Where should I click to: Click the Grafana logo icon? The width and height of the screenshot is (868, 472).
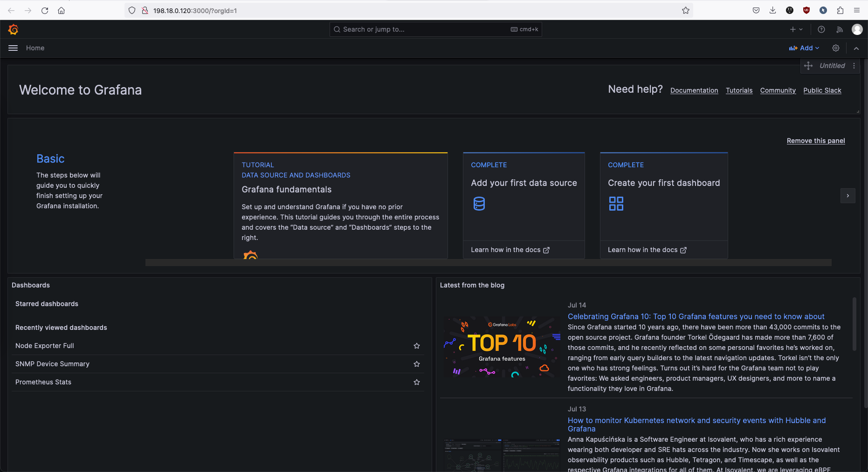(x=13, y=29)
